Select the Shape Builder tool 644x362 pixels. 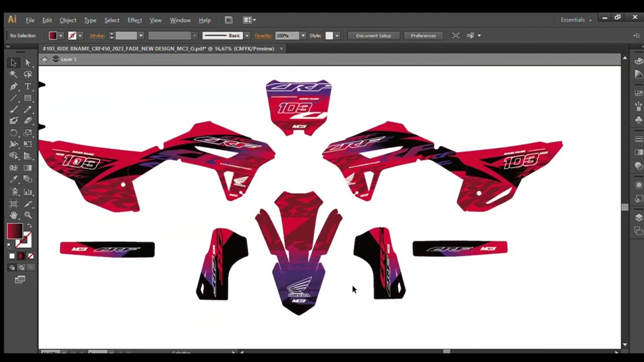14,156
